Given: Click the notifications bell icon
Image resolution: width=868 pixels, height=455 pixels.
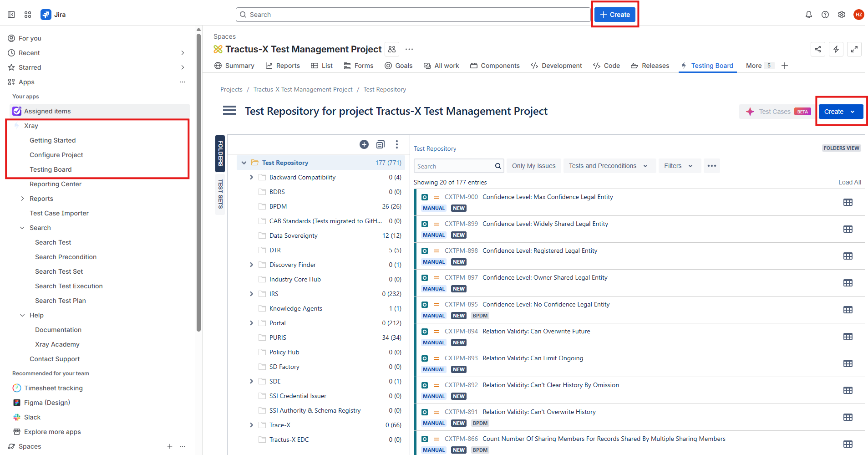Looking at the screenshot, I should 809,15.
